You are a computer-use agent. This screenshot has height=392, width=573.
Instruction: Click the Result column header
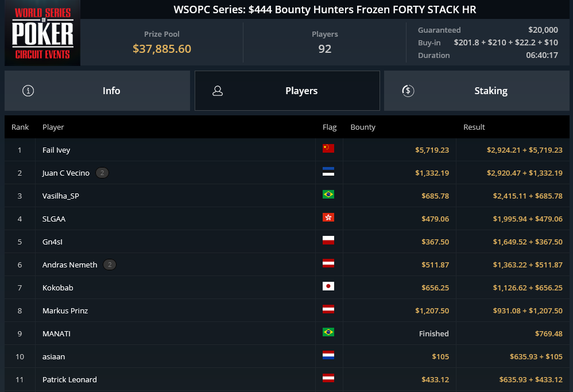pos(474,127)
